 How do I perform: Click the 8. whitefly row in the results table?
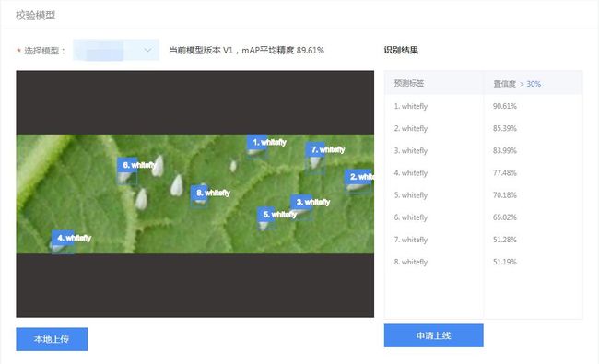(483, 262)
